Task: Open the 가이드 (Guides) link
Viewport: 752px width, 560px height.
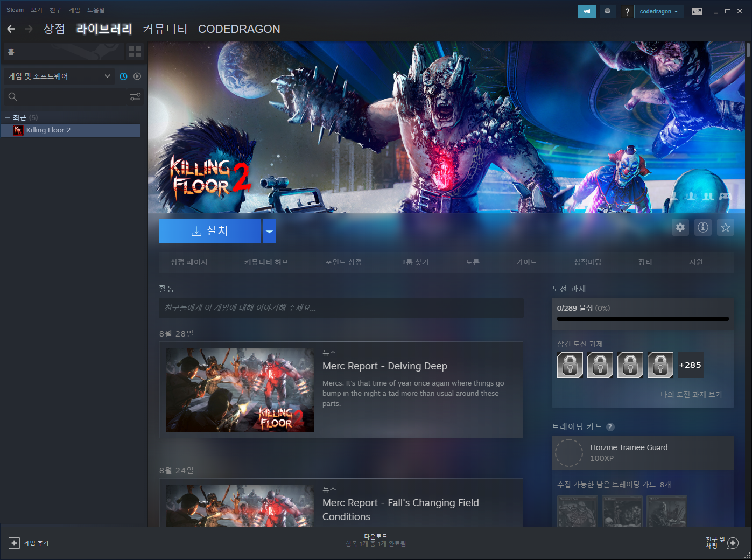Action: coord(527,262)
